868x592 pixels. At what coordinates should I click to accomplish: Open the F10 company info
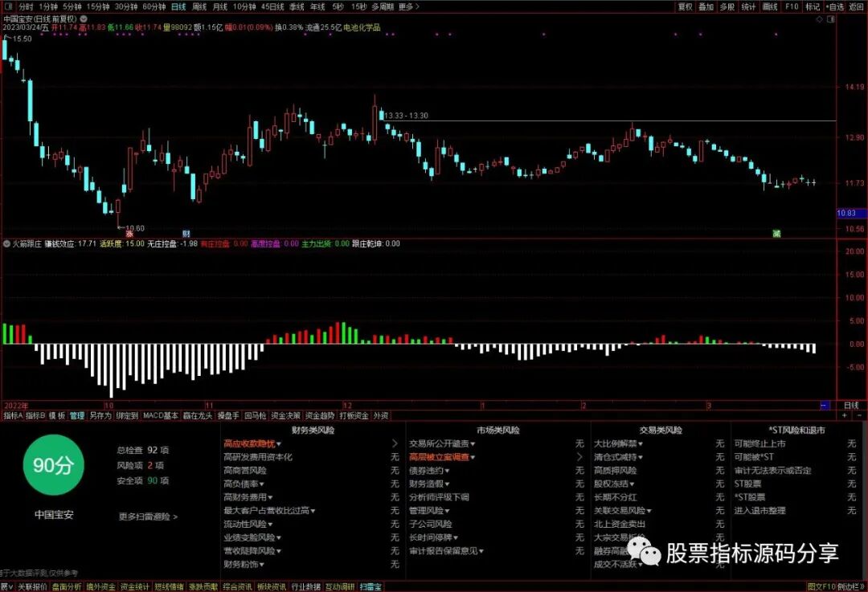[792, 6]
